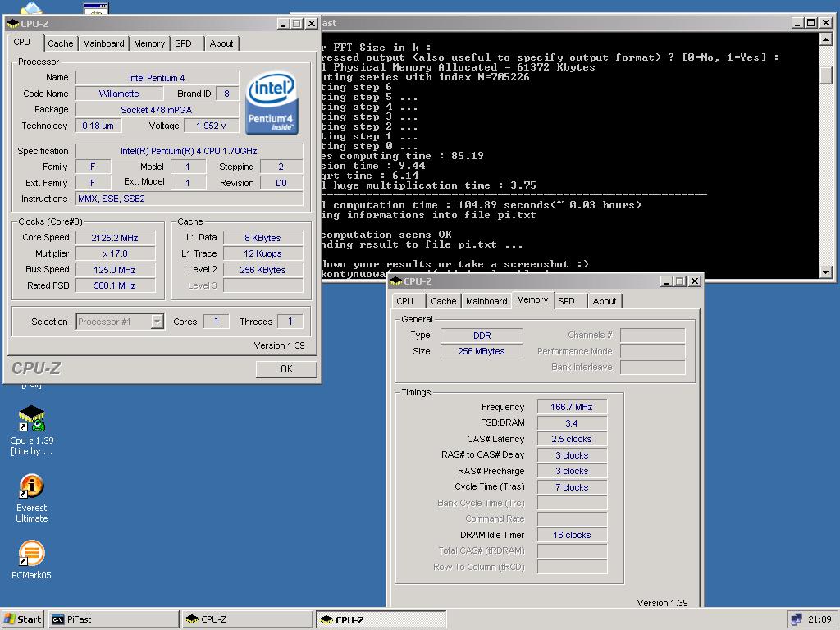Expand the Processor #1 selection dropdown
The width and height of the screenshot is (840, 630).
(157, 322)
